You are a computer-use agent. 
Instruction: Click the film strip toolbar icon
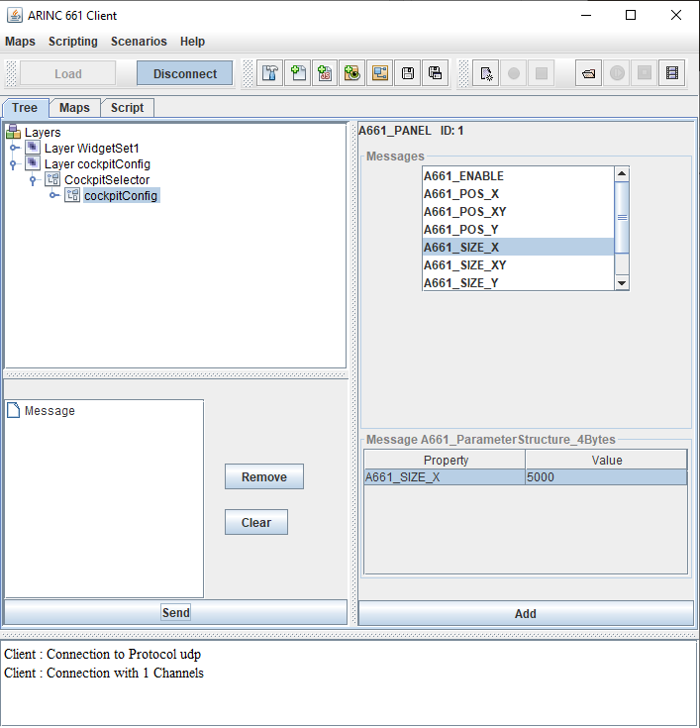(x=672, y=73)
